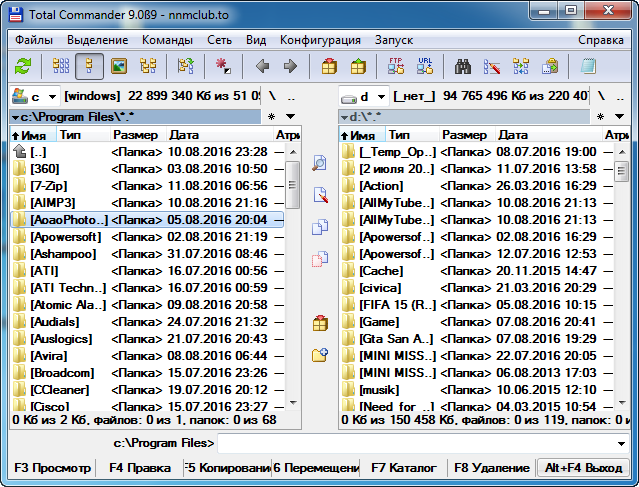Open the left drive c dropdown

(x=35, y=97)
